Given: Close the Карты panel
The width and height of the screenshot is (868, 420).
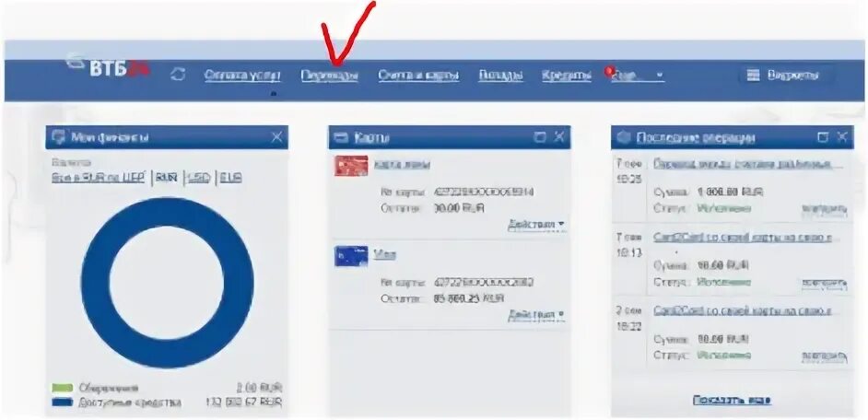Looking at the screenshot, I should coord(560,136).
